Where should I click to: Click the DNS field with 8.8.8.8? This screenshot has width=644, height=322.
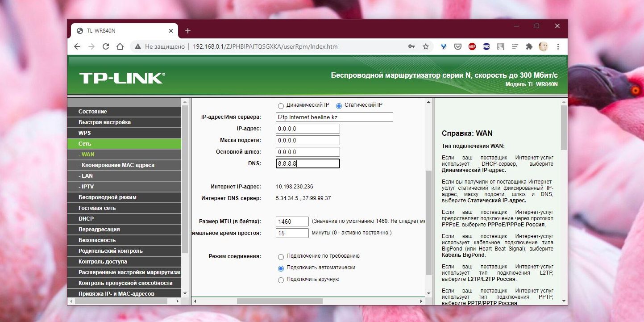(x=308, y=163)
